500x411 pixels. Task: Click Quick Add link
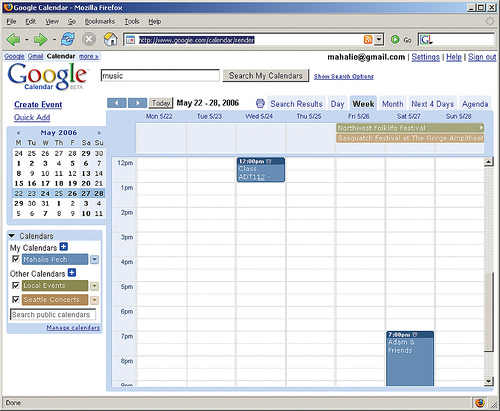point(32,117)
